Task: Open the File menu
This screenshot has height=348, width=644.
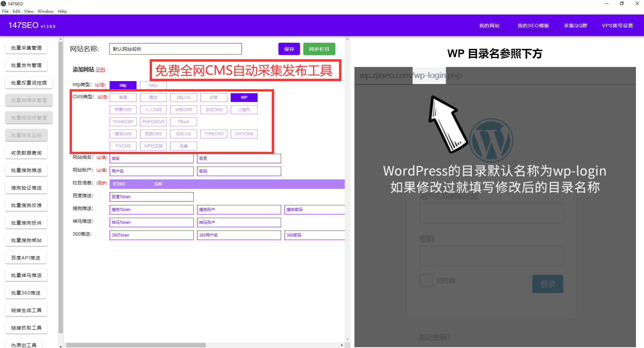Action: 5,11
